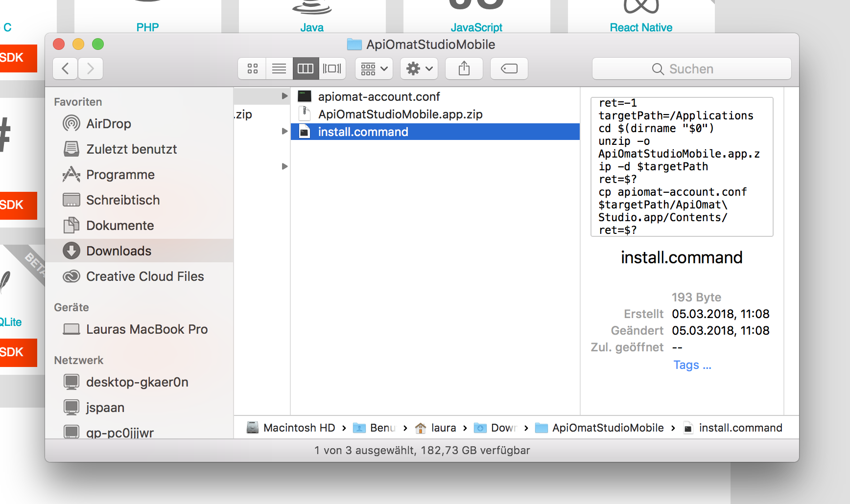
Task: Click the Netzwerk sidebar heading
Action: (78, 360)
